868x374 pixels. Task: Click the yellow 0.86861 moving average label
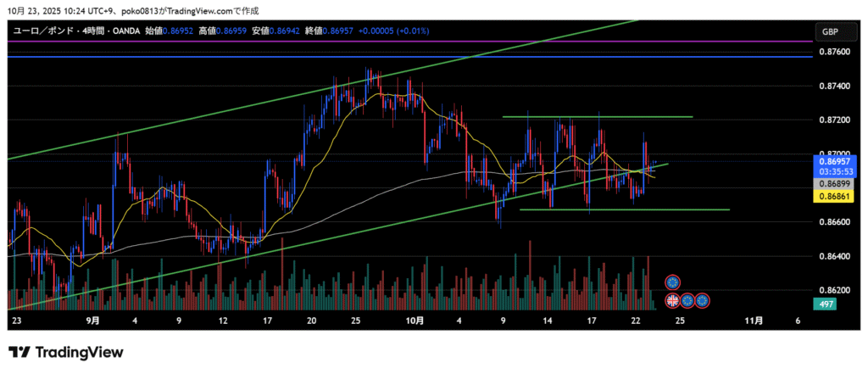coord(831,197)
